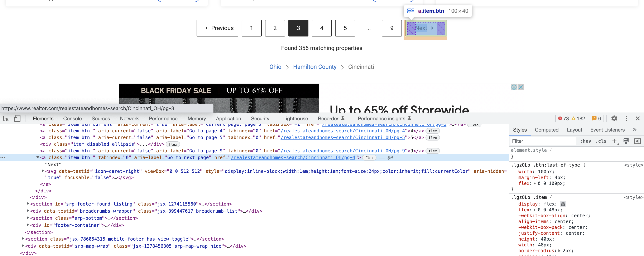Open DevTools settings gear
The width and height of the screenshot is (644, 256).
point(615,118)
